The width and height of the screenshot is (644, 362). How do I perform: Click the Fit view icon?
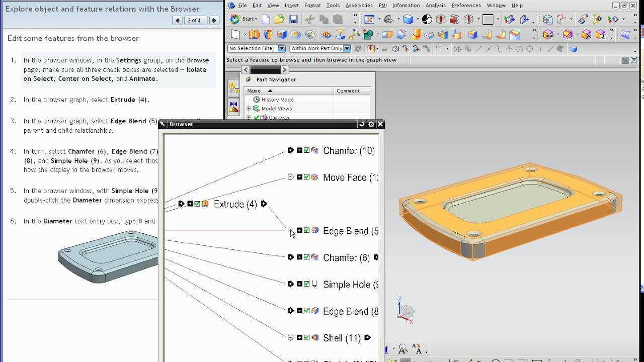pos(370,20)
